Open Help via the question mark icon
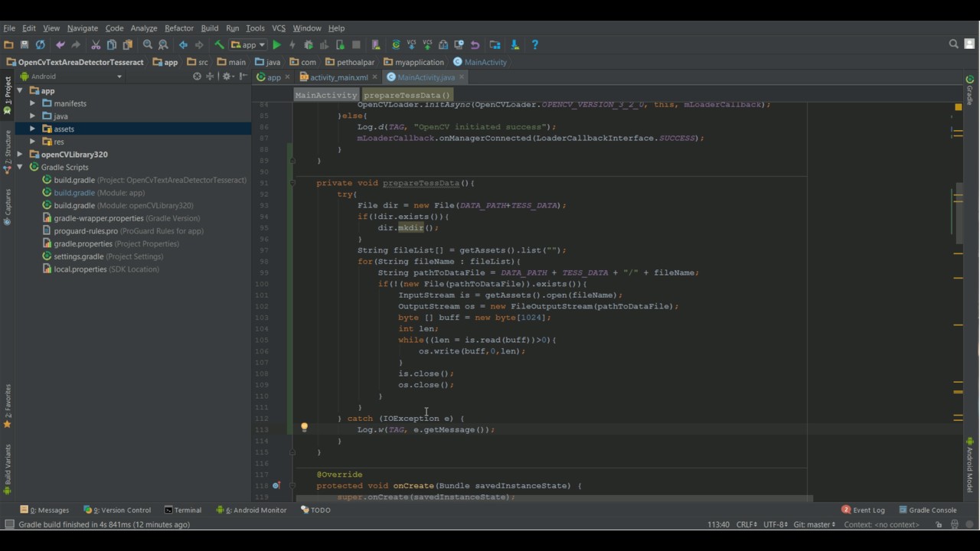This screenshot has height=551, width=980. pyautogui.click(x=534, y=45)
